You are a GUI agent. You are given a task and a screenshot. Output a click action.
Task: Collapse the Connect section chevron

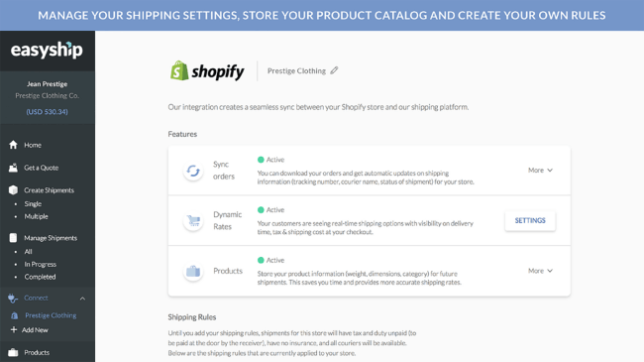point(82,299)
